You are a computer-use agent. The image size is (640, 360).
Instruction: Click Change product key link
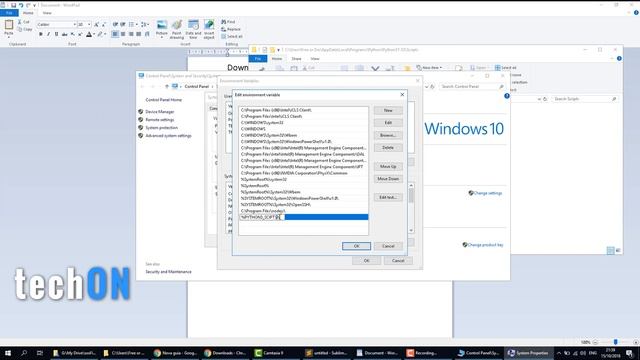[x=485, y=245]
